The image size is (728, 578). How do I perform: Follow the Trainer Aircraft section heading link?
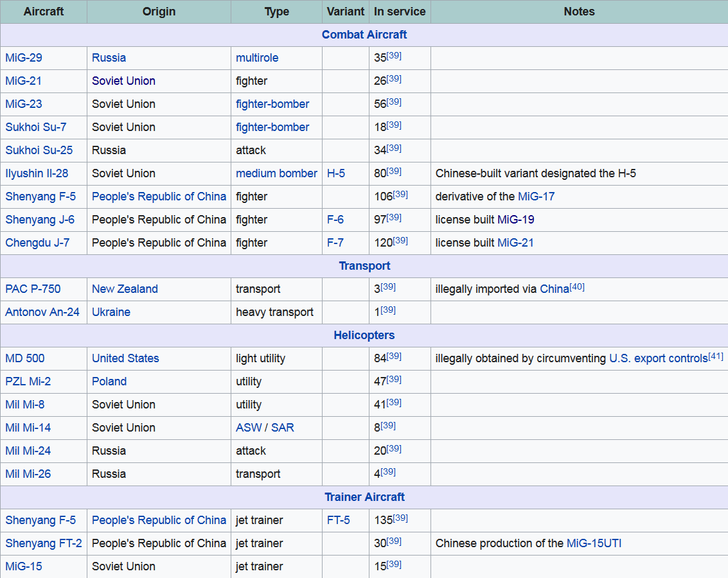coord(364,497)
